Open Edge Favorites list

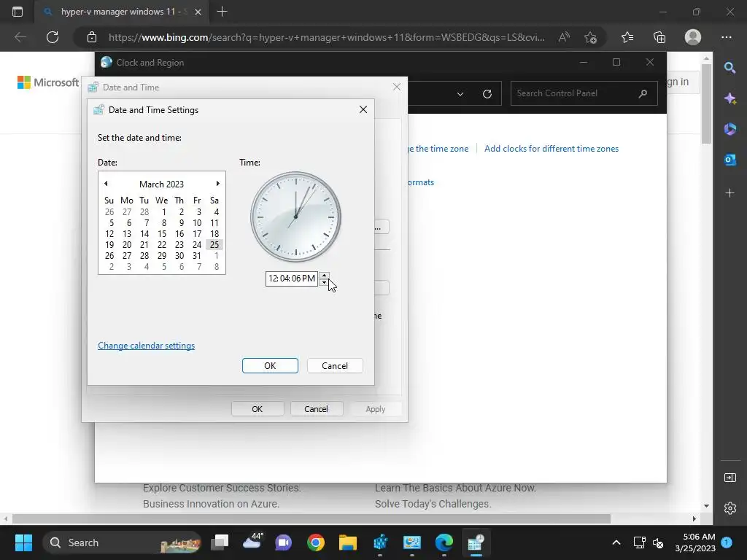(627, 37)
